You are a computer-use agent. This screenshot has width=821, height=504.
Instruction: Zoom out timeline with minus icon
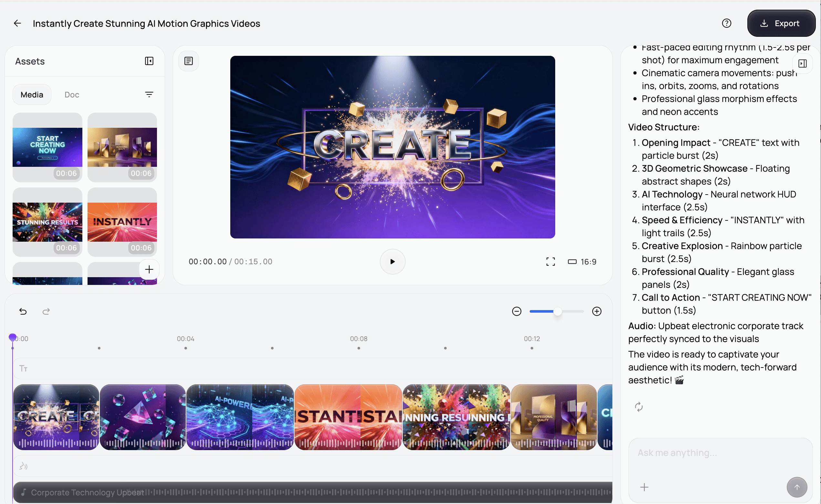[516, 311]
